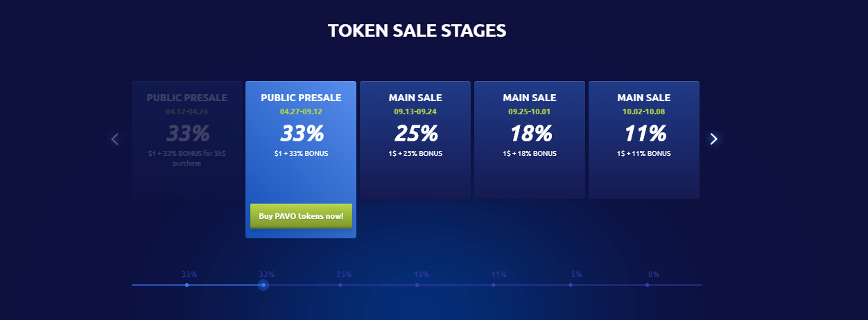Click the first 33% dot on timeline
This screenshot has width=868, height=320.
coord(187,285)
